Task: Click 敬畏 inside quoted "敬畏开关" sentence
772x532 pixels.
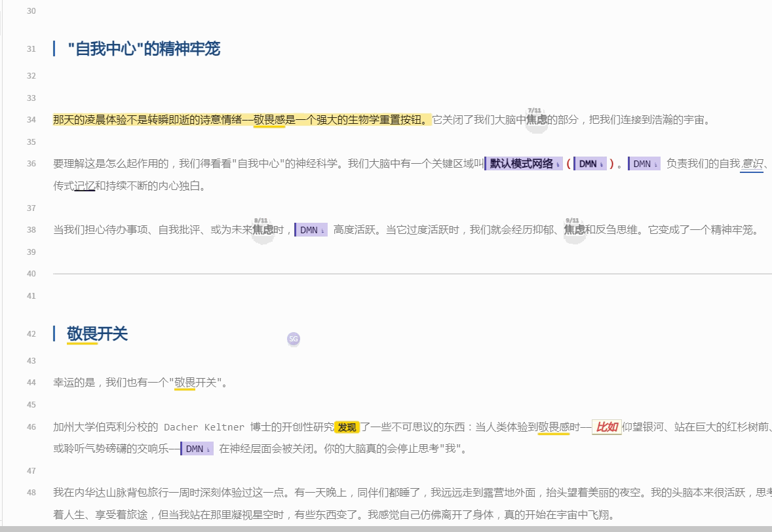Action: tap(185, 383)
